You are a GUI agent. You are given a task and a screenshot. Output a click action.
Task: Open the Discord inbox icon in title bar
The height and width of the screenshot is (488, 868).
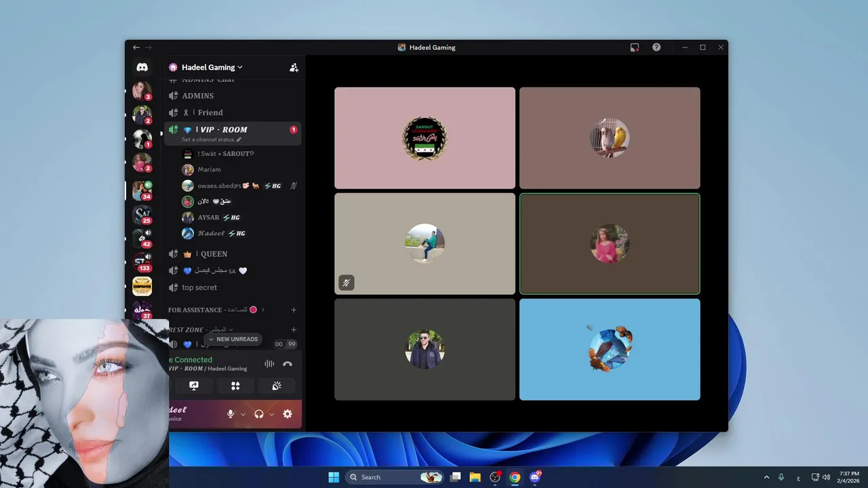coord(635,47)
